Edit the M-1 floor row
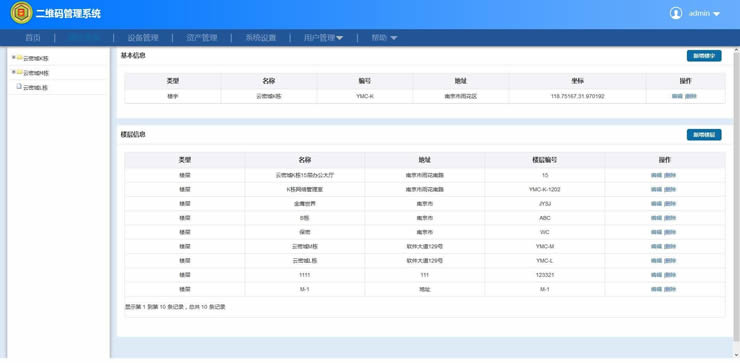Image resolution: width=740 pixels, height=363 pixels. [x=656, y=289]
